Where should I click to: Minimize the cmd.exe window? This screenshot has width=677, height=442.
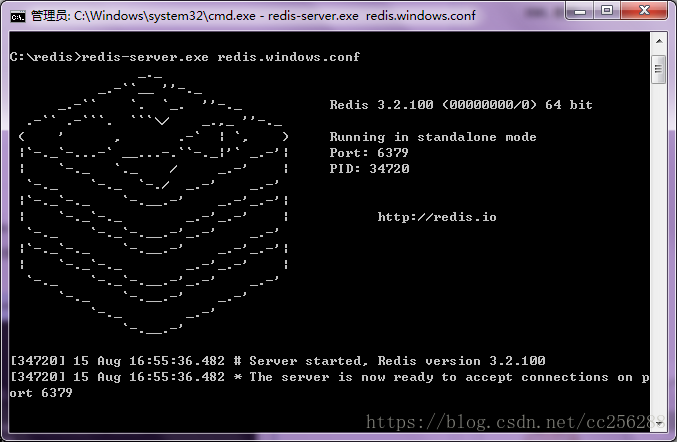coord(580,10)
